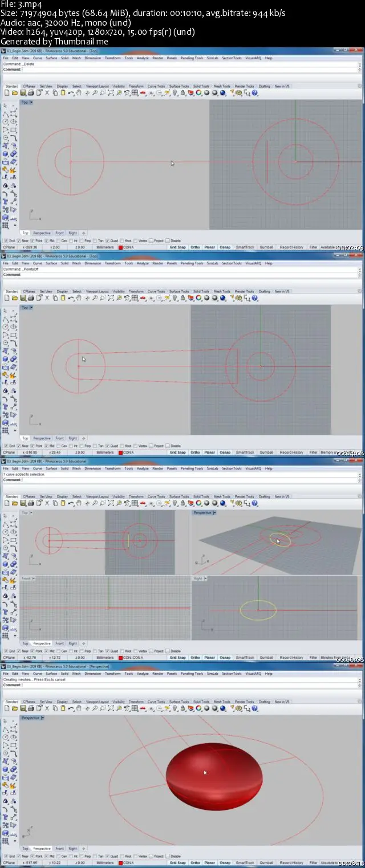365x868 pixels.
Task: Open Perspective viewport dropdown in Creating meshes frame
Action: pos(43,718)
